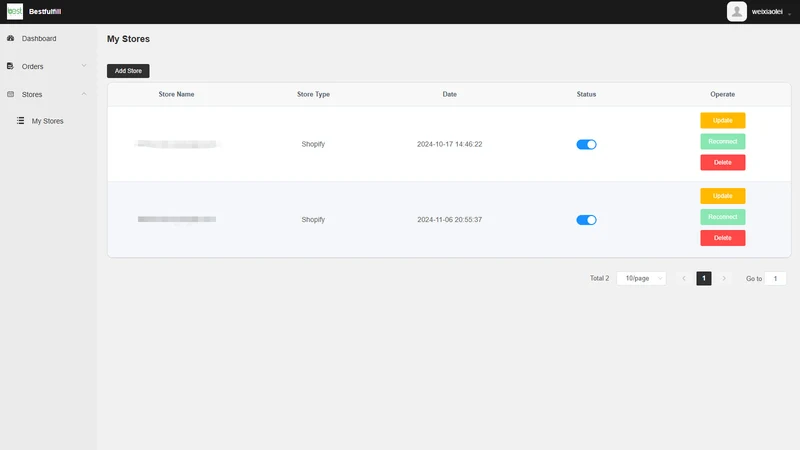800x450 pixels.
Task: Click the Dashboard gauge icon
Action: pos(10,38)
